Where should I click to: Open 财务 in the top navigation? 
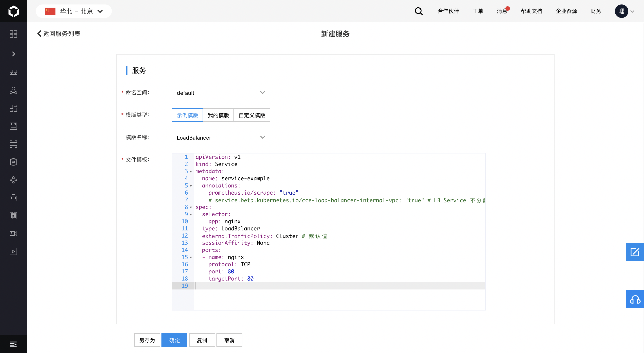596,11
